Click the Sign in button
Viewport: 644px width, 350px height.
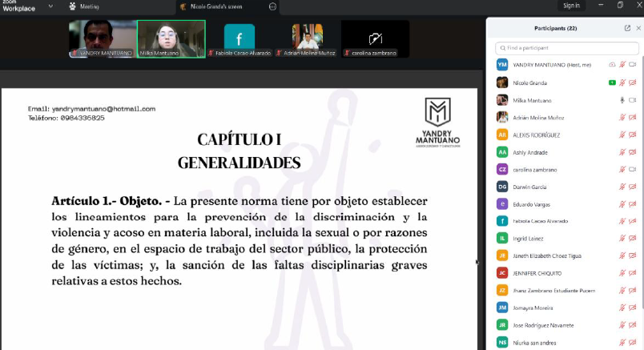tap(571, 6)
